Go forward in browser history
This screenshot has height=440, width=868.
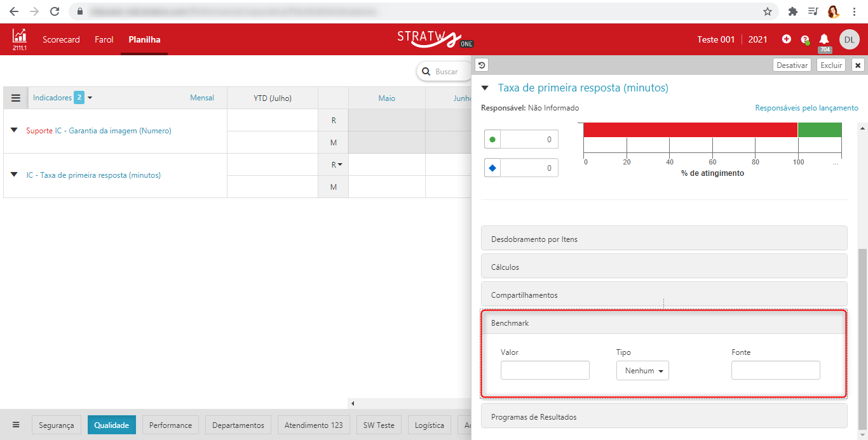[x=34, y=11]
